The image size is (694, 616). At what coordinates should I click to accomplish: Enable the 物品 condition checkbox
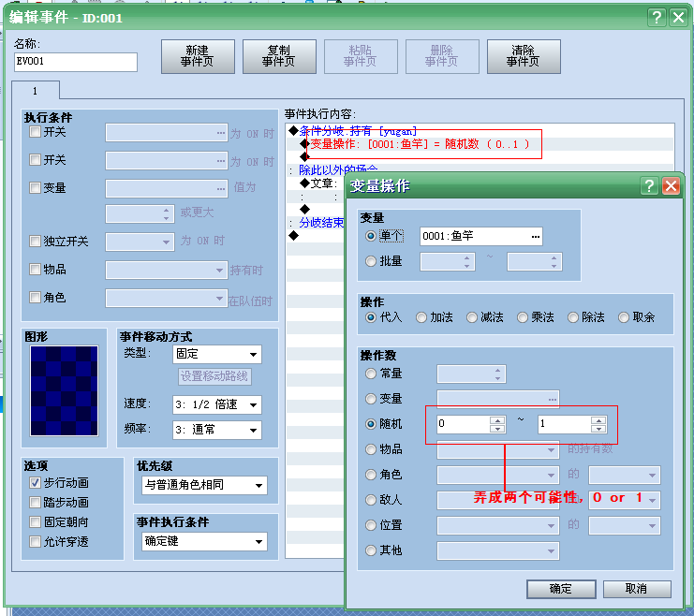coord(35,269)
